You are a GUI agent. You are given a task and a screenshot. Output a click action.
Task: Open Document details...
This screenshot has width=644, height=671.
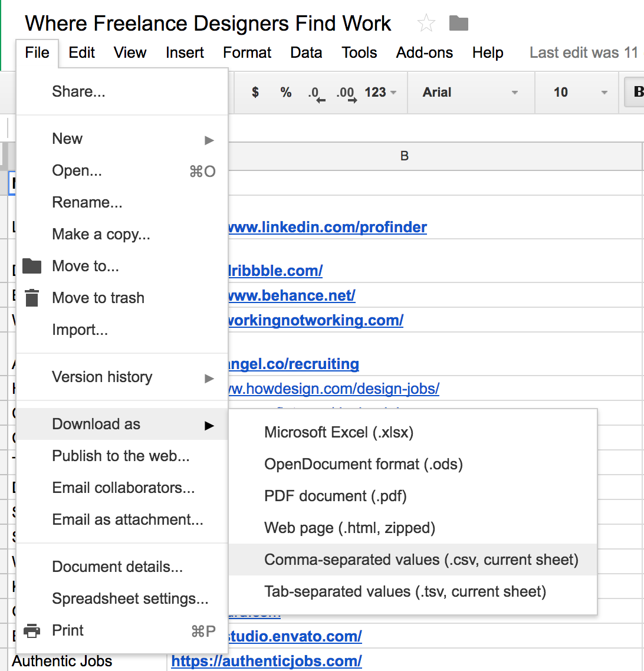click(122, 567)
